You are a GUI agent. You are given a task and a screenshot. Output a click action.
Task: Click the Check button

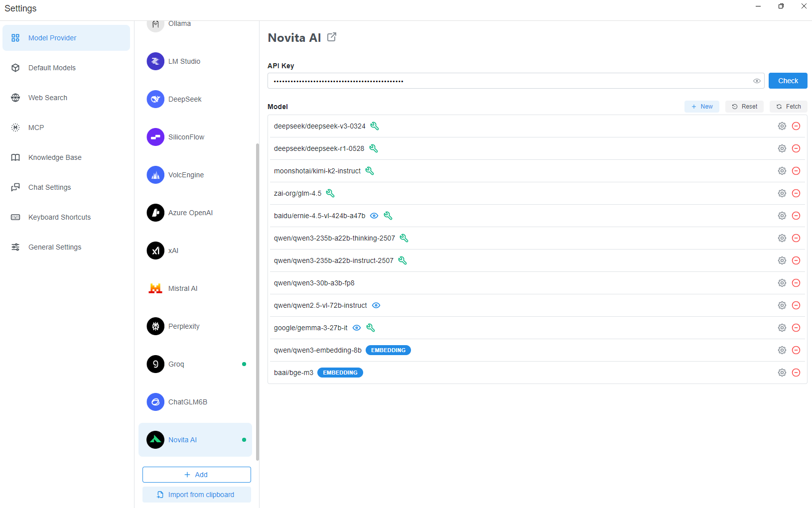pos(788,81)
